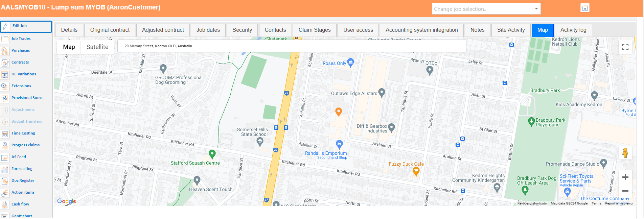Screen dimensions: 644x219
Task: Go to Purchases page link
Action: click(x=21, y=50)
